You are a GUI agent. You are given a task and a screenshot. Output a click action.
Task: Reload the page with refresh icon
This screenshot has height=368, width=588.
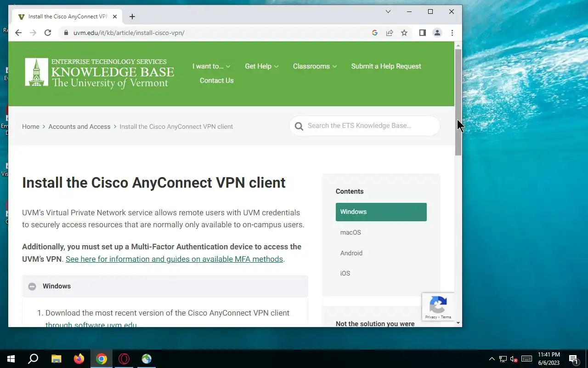click(x=48, y=33)
